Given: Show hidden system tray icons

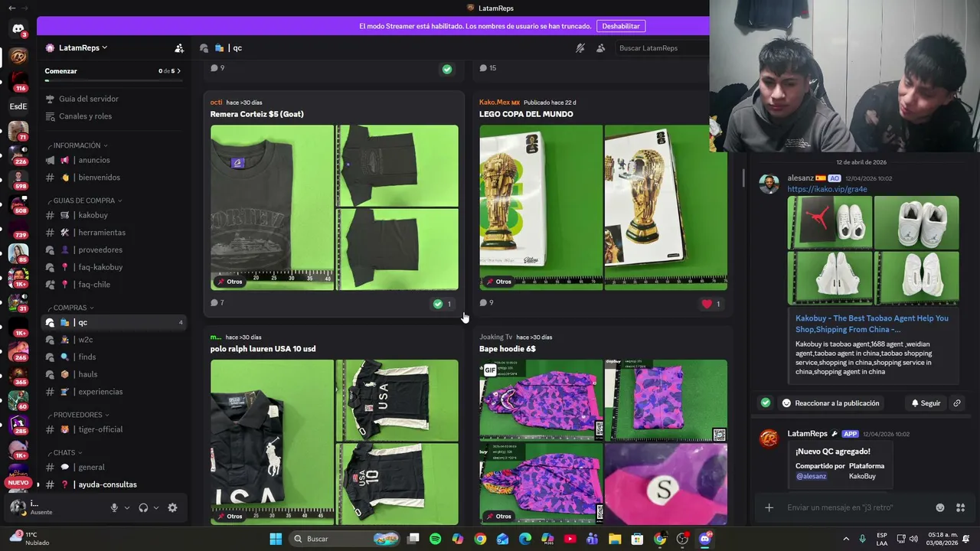Looking at the screenshot, I should [x=846, y=539].
